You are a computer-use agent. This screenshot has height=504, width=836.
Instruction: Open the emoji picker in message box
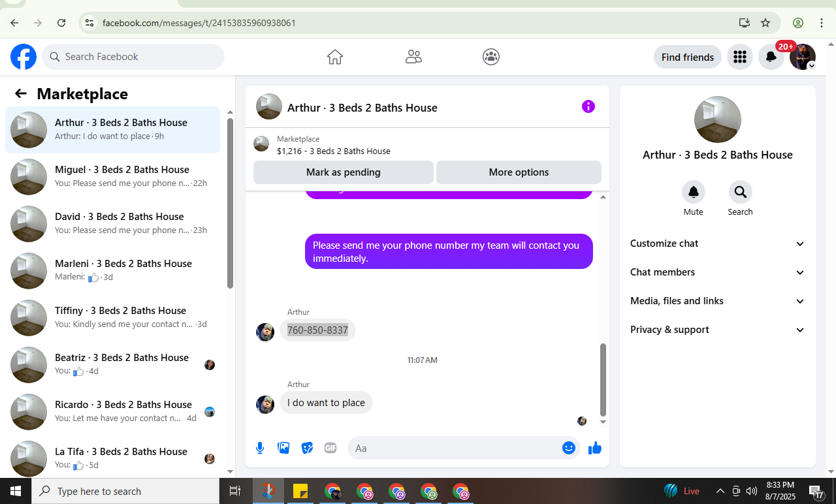(x=569, y=448)
